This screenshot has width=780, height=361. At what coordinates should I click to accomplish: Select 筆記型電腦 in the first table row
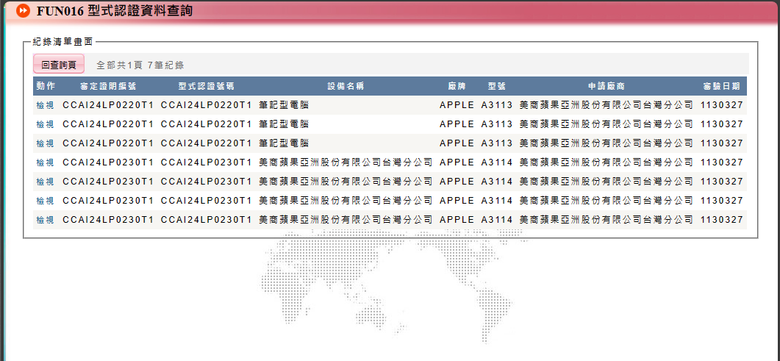(x=284, y=105)
